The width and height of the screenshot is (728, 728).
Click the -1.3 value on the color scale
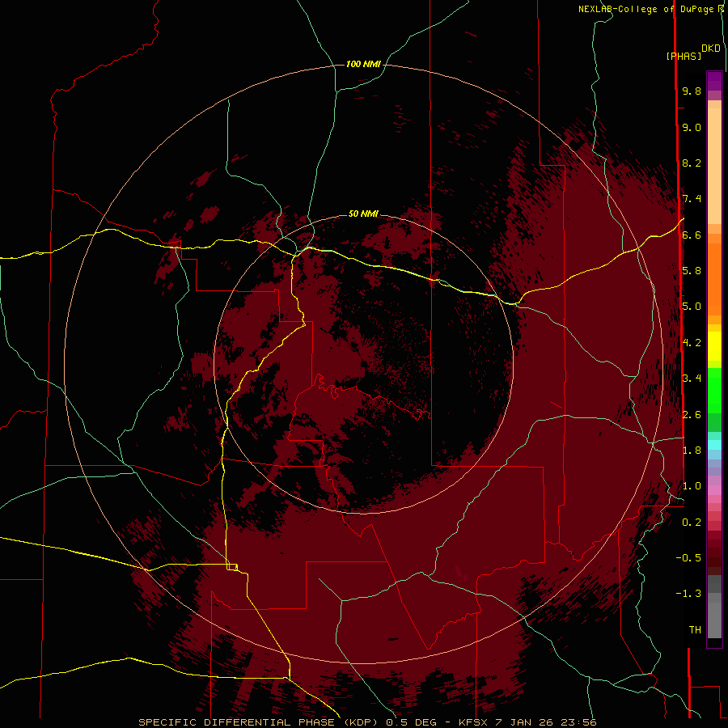[x=688, y=594]
